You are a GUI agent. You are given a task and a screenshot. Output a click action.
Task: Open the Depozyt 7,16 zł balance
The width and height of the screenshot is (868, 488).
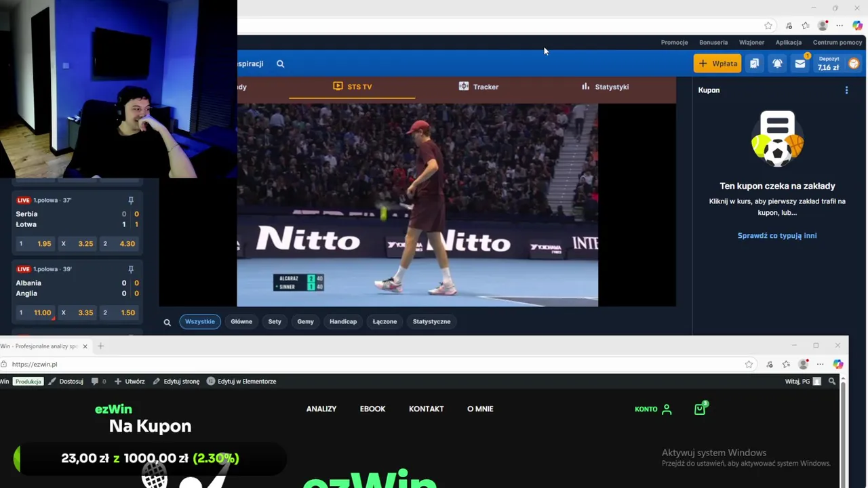coord(829,64)
